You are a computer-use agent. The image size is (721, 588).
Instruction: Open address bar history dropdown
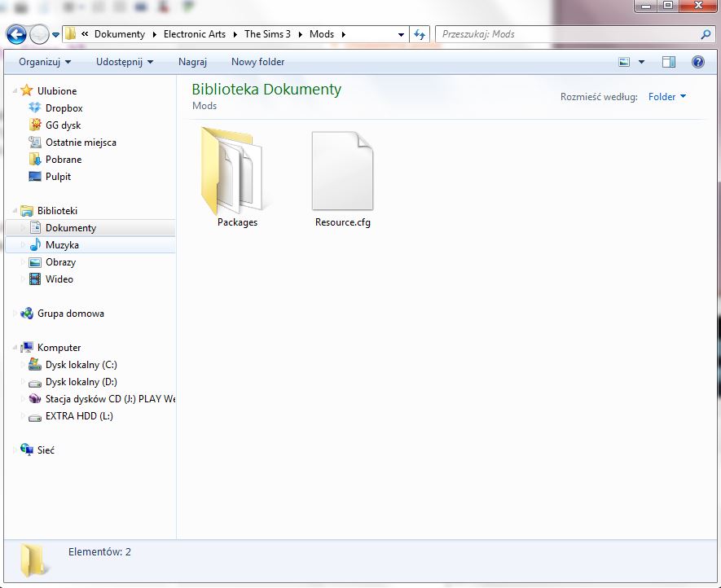(x=401, y=34)
